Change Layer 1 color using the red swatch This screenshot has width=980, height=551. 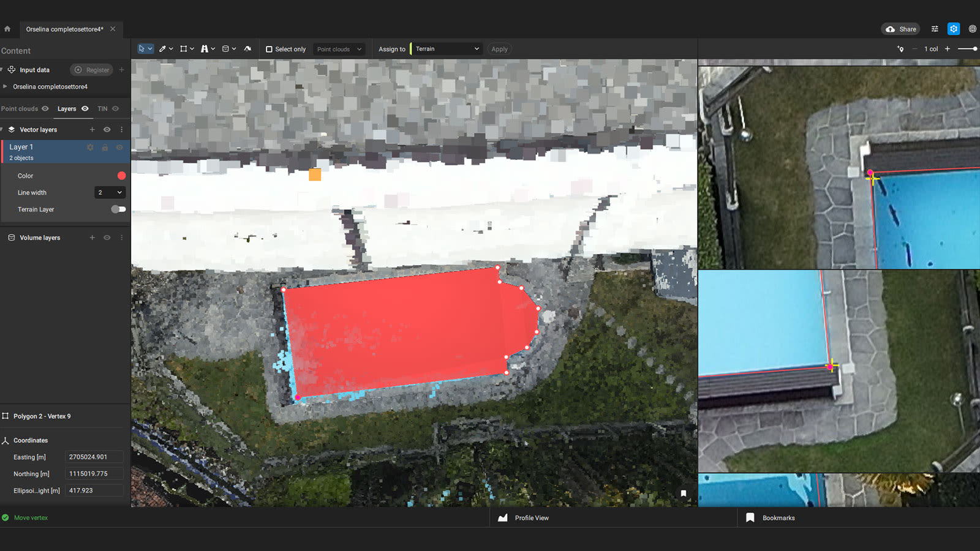pos(121,176)
